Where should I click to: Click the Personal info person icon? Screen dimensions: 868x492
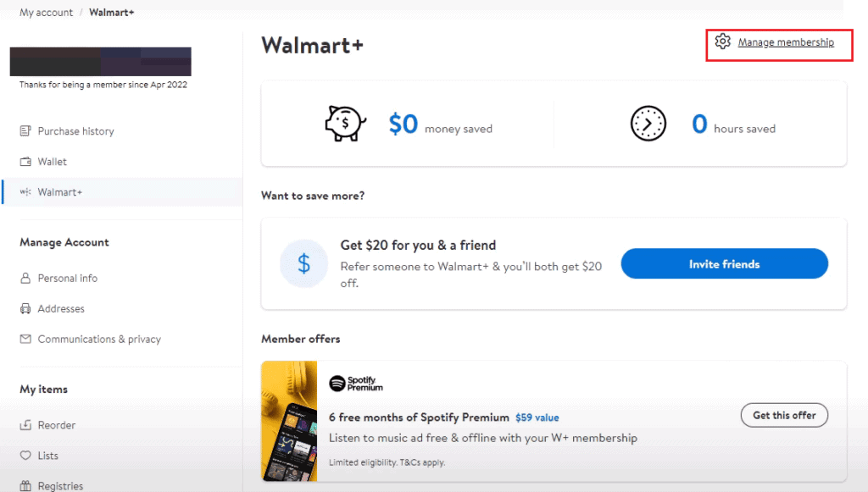25,279
